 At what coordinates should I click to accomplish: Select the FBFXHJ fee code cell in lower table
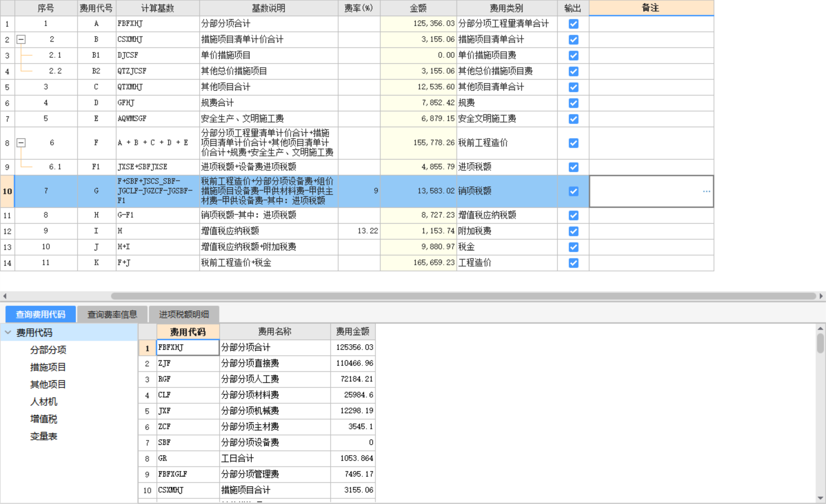188,347
